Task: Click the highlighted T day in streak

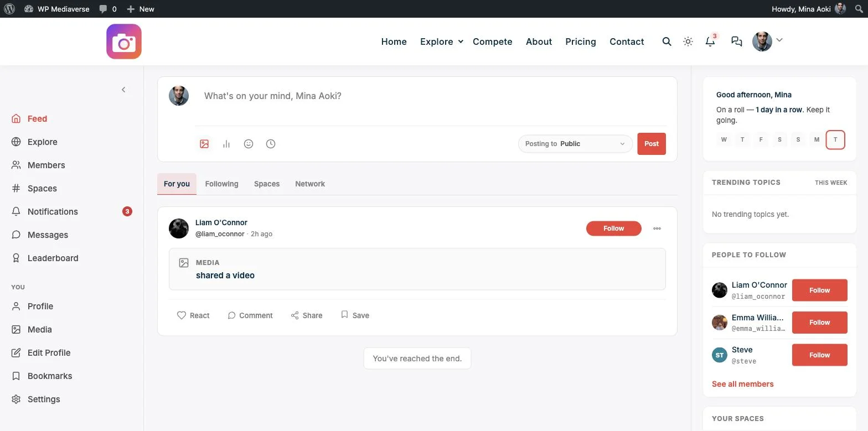Action: [835, 139]
